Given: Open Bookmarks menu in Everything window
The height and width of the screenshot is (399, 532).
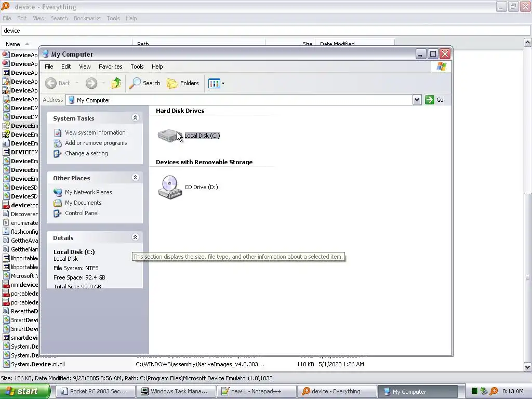Looking at the screenshot, I should coord(87,18).
